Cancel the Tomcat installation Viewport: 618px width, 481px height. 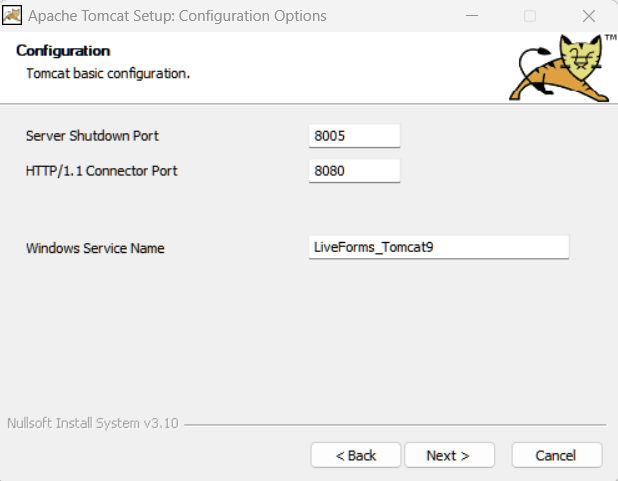click(x=556, y=455)
